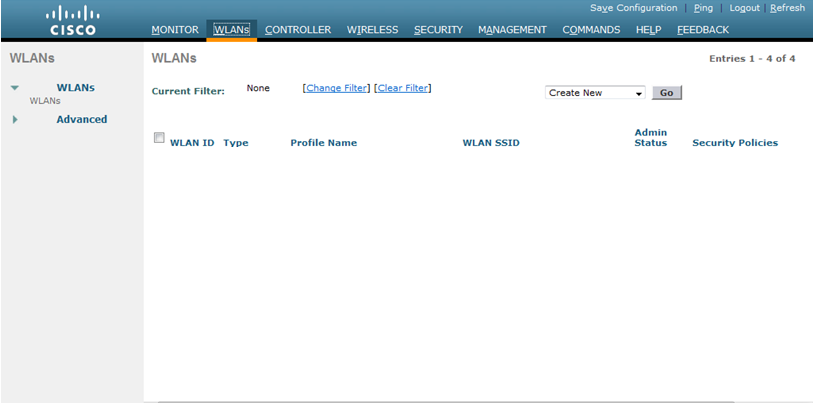Switch to the WLANs tab
The height and width of the screenshot is (403, 814).
click(x=232, y=30)
